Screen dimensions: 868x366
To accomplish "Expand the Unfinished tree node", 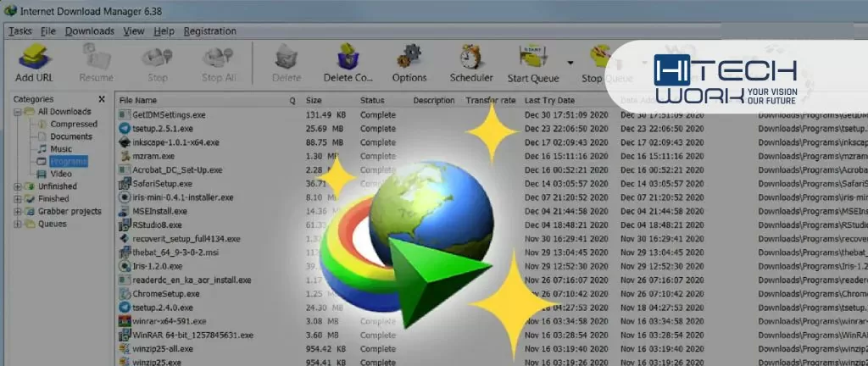I will point(18,186).
